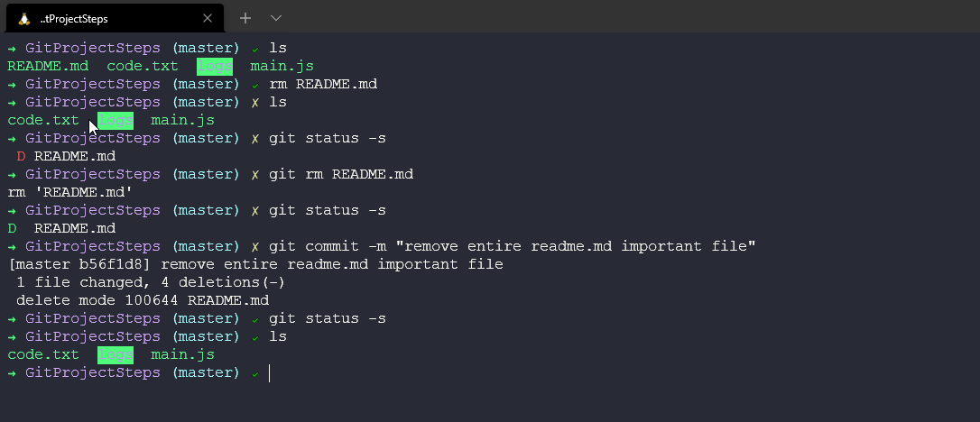
Task: Click main.js in the last ls output
Action: click(182, 354)
